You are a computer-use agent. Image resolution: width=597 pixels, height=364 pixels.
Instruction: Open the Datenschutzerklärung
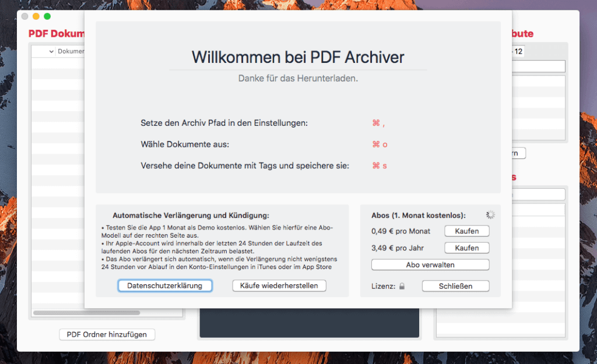[165, 285]
